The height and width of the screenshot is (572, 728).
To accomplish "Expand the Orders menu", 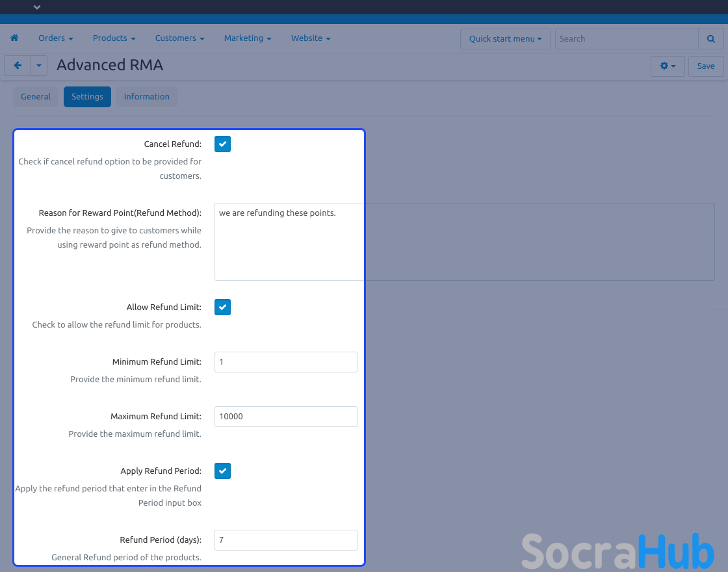I will click(x=55, y=38).
